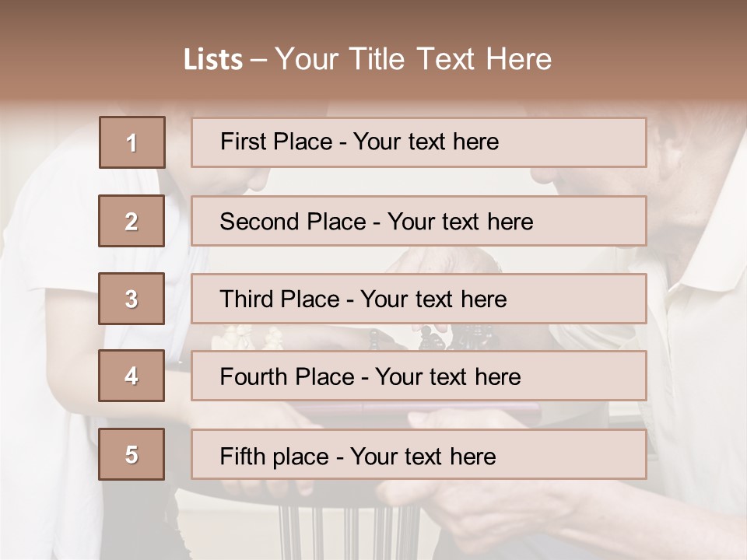Image resolution: width=747 pixels, height=560 pixels.
Task: Select the number 2 square box
Action: [132, 221]
